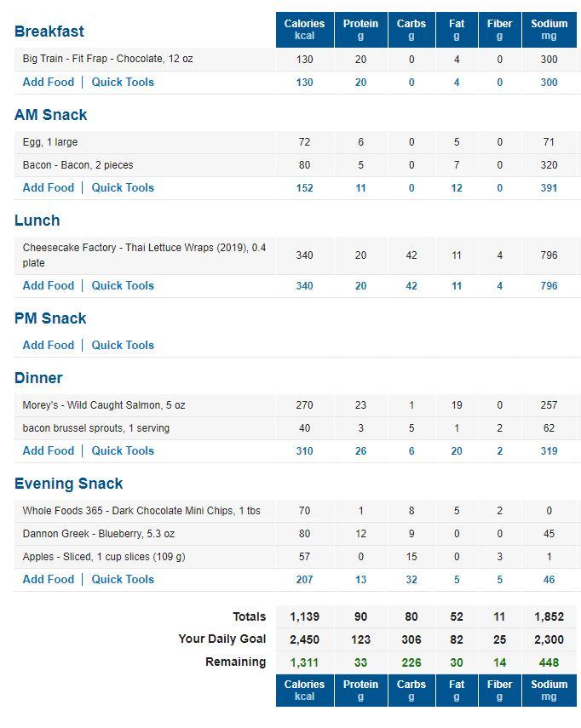Image resolution: width=581 pixels, height=728 pixels.
Task: Open the Big Train Fit Frap entry
Action: (x=107, y=60)
